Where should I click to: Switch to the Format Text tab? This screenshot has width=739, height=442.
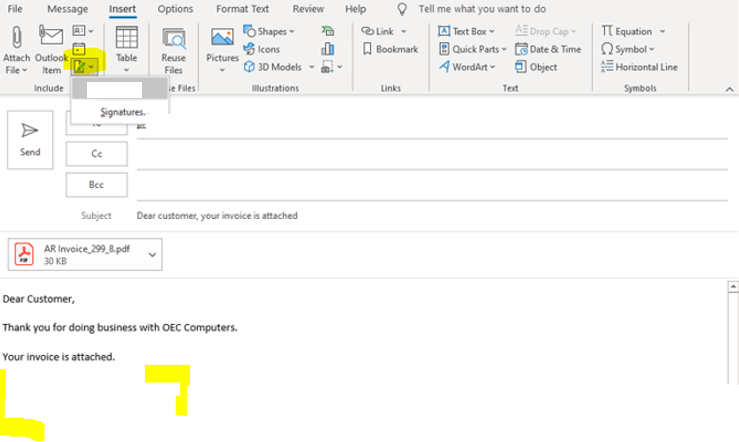(242, 9)
